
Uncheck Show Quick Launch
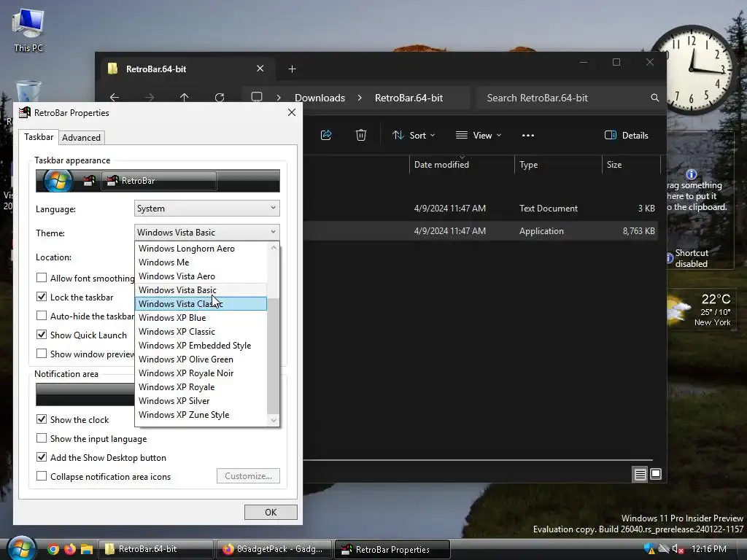point(42,335)
